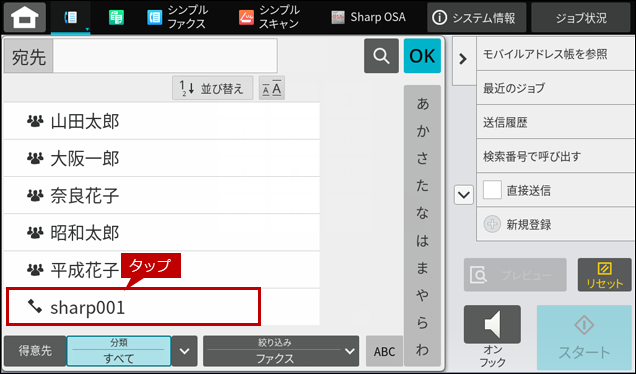Tap the Reset (リセット) icon button
636x374 pixels.
[x=604, y=275]
